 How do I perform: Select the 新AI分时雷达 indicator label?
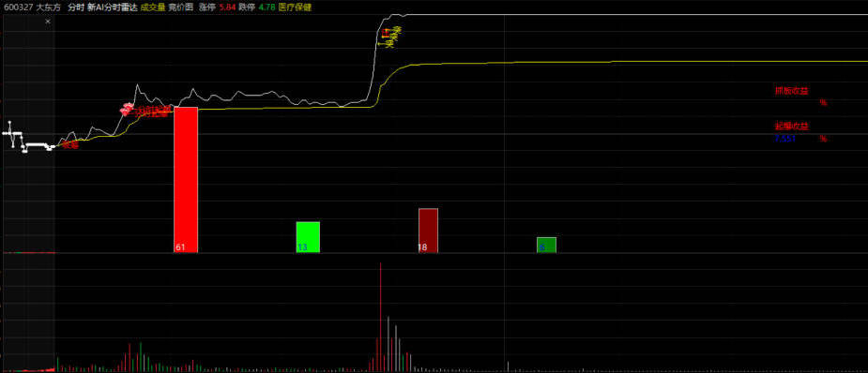112,7
